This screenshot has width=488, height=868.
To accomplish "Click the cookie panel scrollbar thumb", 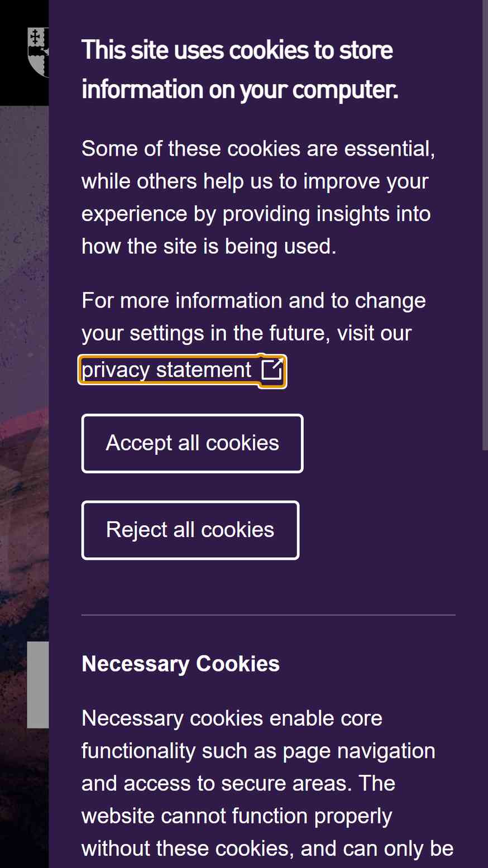I will tap(485, 224).
